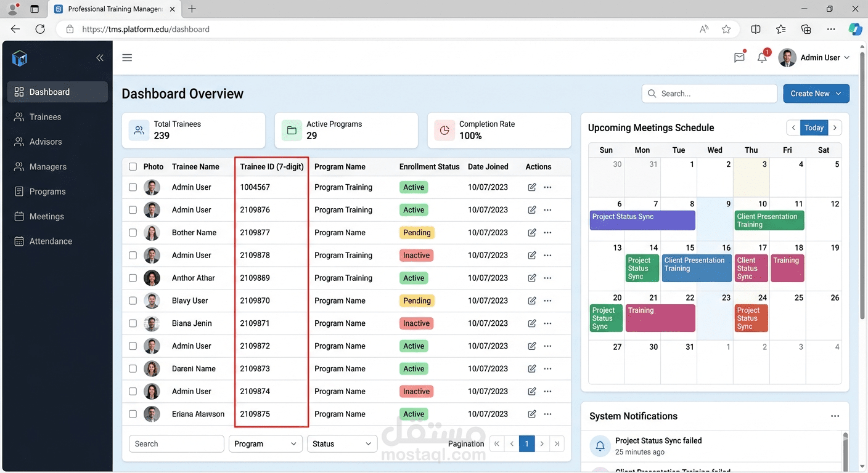Image resolution: width=868 pixels, height=473 pixels.
Task: Check the row for ID 2109875
Action: click(133, 414)
